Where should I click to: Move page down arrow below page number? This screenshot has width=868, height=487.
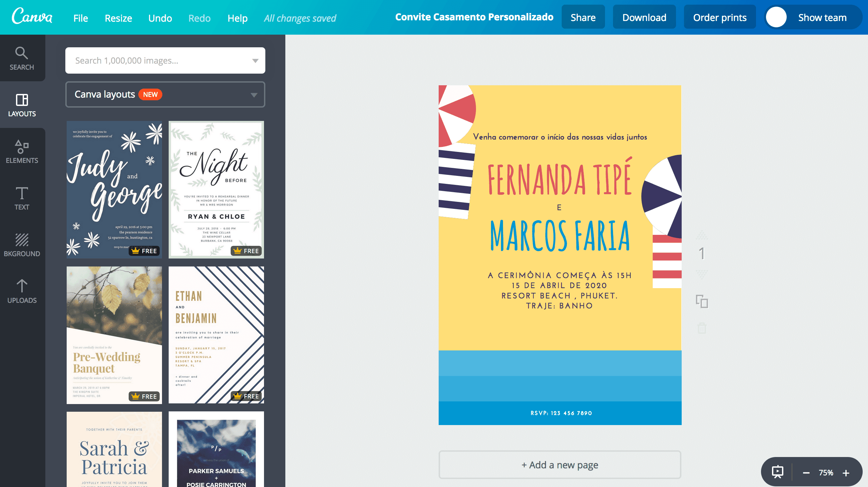click(x=702, y=274)
